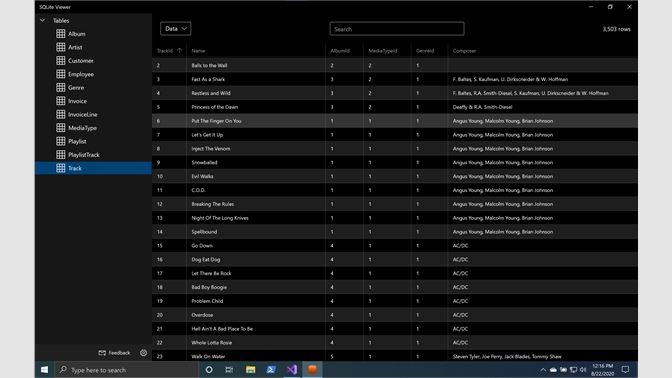This screenshot has height=378, width=672.
Task: Select the Breaking The Rules track row
Action: [x=395, y=204]
